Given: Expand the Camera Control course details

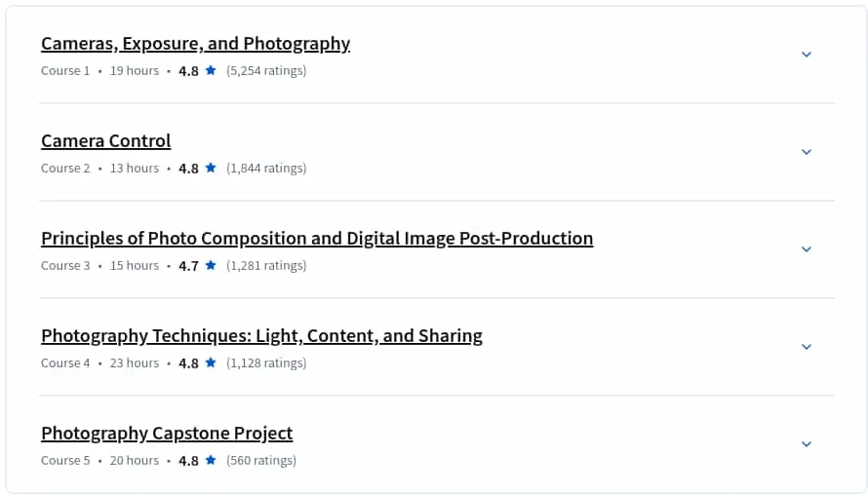Looking at the screenshot, I should [x=807, y=152].
